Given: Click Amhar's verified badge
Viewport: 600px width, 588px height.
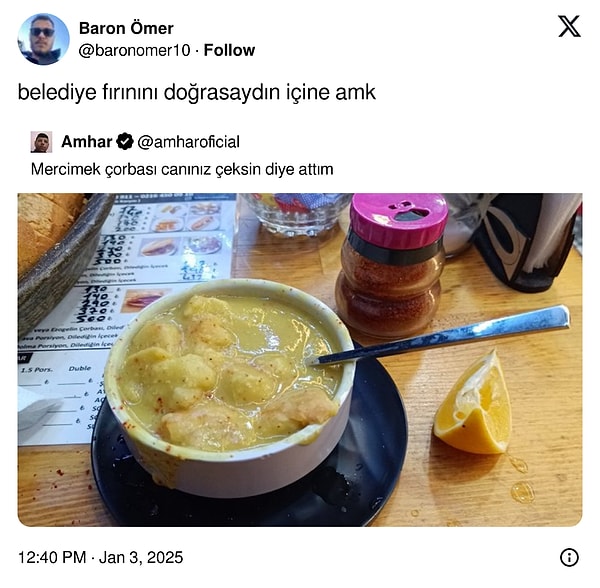Looking at the screenshot, I should pyautogui.click(x=125, y=142).
